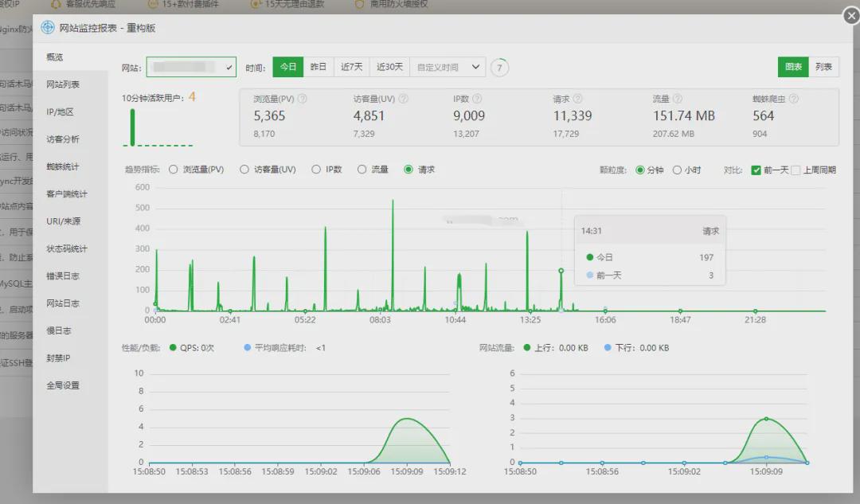Open the 网站 site selector dropdown
Screen dimensions: 860x504
click(191, 67)
